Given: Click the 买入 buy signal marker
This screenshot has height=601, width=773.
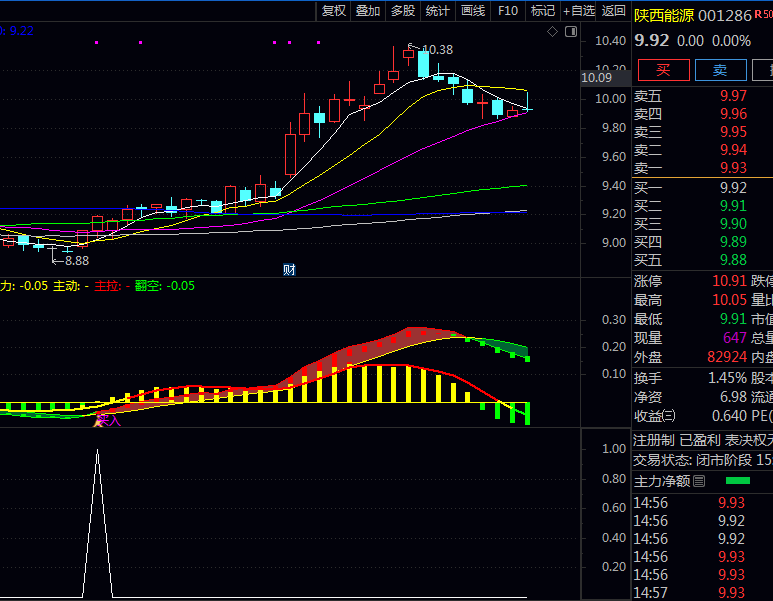Looking at the screenshot, I should click(x=106, y=420).
